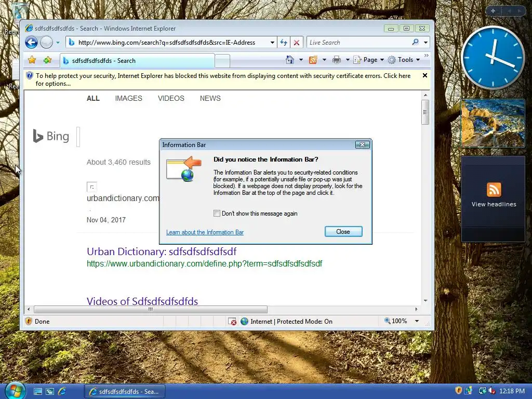532x399 pixels.
Task: Click the Refresh page icon
Action: pos(284,43)
